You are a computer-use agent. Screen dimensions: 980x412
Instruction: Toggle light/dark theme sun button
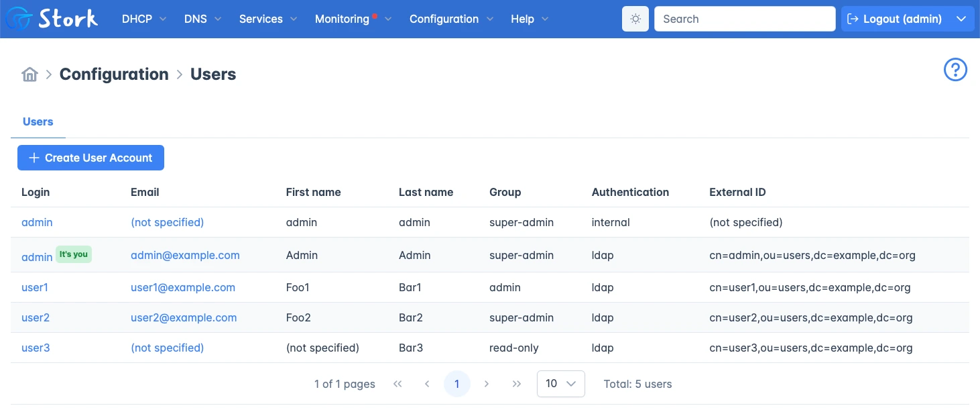[635, 19]
